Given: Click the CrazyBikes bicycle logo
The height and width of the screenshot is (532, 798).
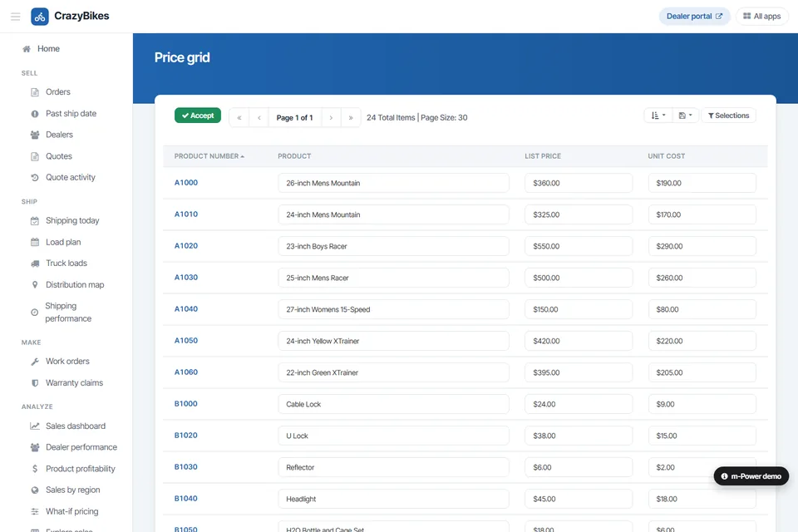Looking at the screenshot, I should [40, 17].
